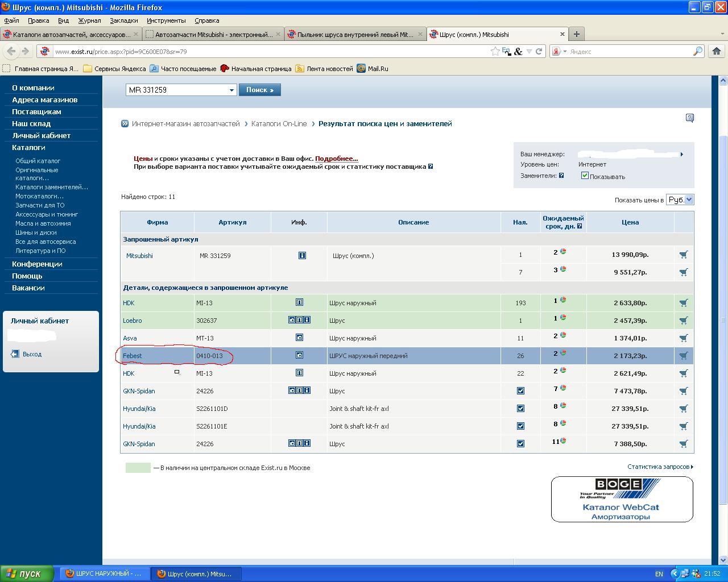Bookmark page with the star icon

point(495,51)
